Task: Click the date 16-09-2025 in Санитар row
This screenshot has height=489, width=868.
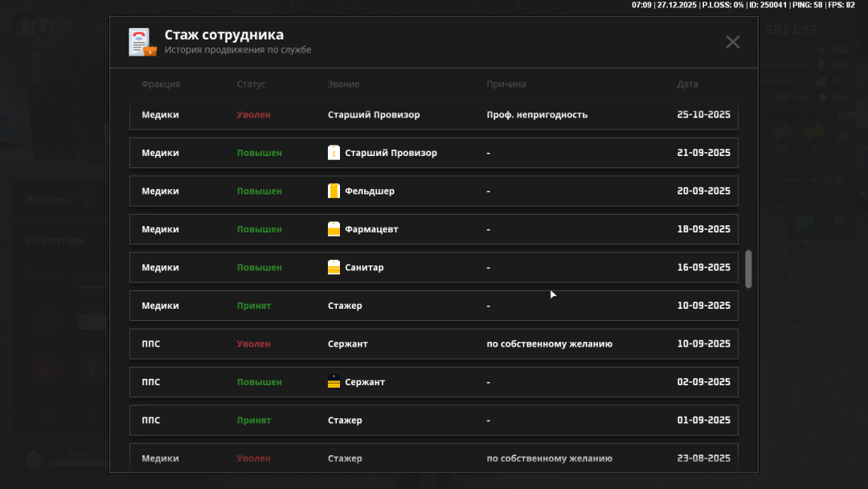Action: pos(703,268)
